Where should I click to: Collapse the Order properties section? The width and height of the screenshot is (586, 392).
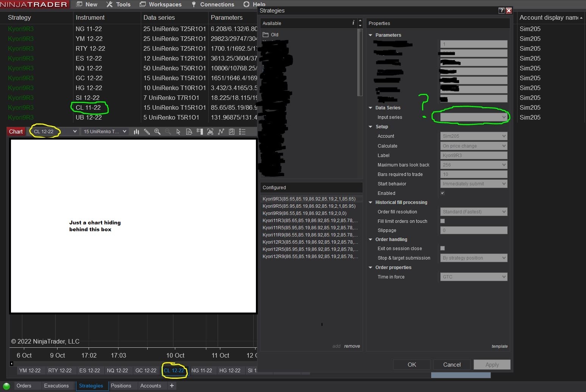point(371,268)
